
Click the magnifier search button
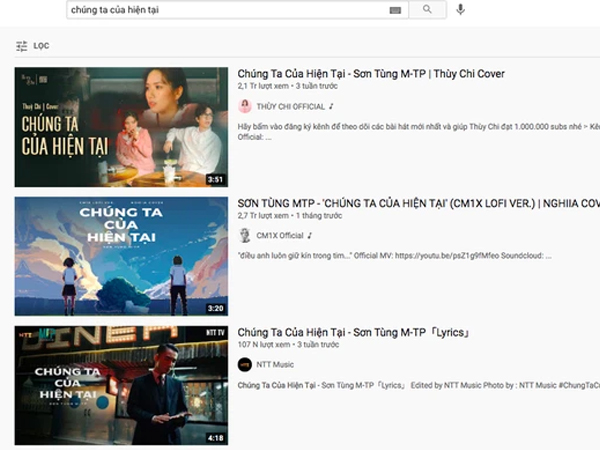click(x=427, y=9)
